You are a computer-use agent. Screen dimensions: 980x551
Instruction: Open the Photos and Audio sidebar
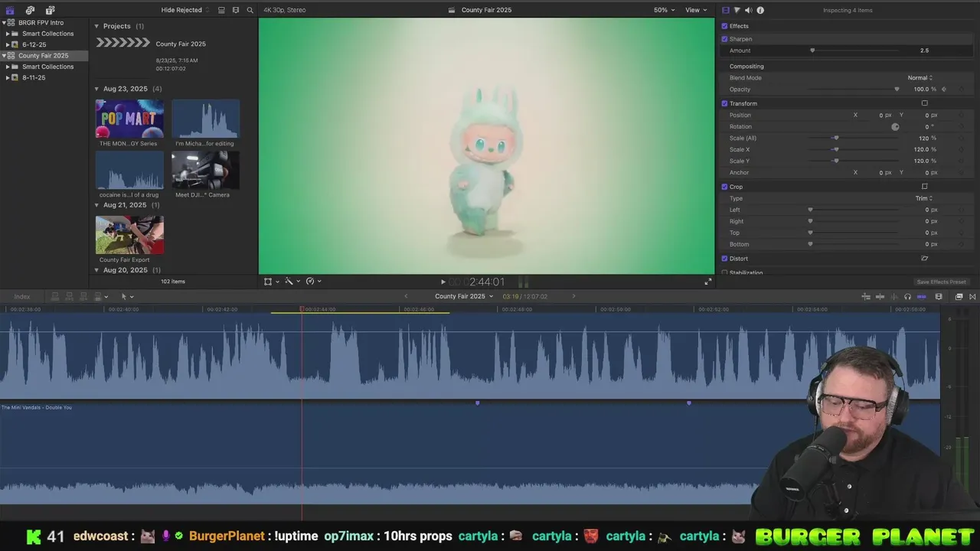point(30,10)
